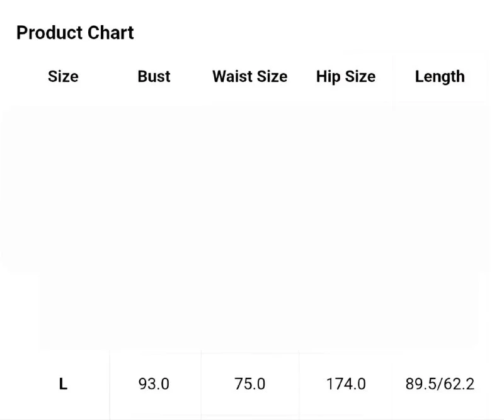Click the blank table area under Bust
Viewport: 504px width, 420px height.
pos(154,225)
